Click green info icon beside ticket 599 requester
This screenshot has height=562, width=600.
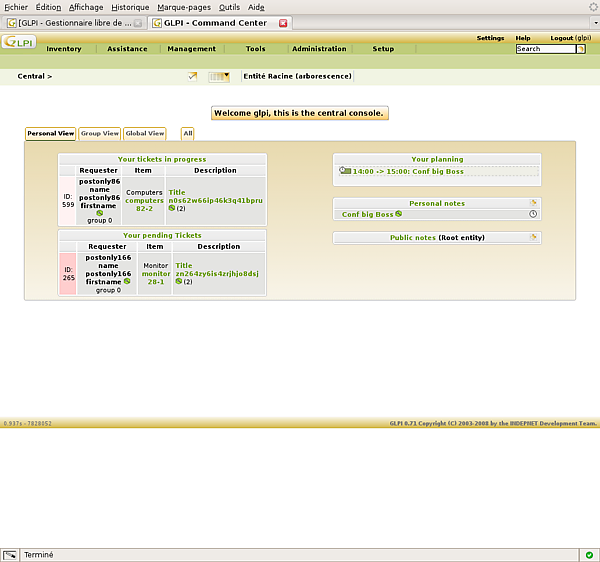click(99, 212)
